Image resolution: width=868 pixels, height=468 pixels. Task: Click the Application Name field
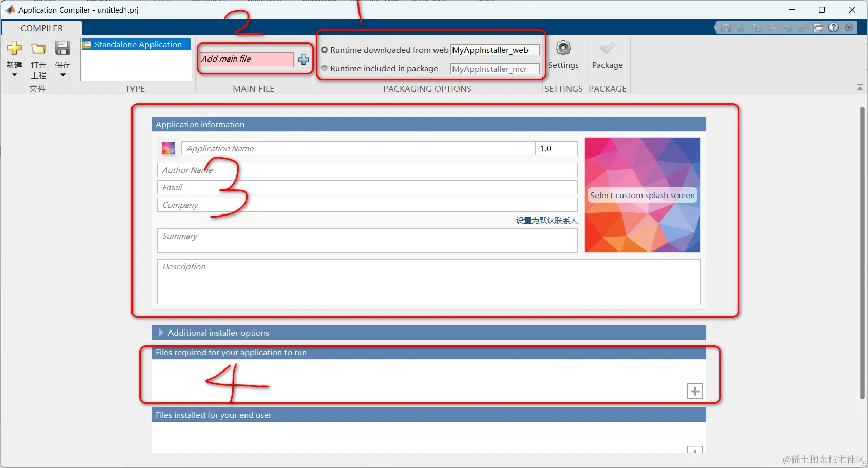click(358, 148)
